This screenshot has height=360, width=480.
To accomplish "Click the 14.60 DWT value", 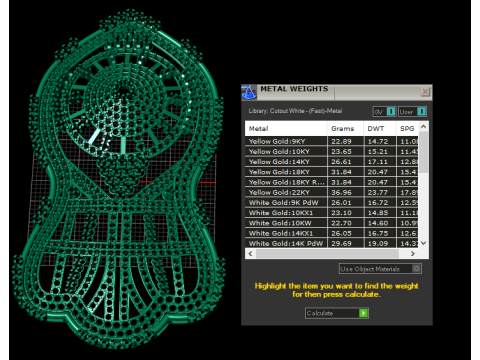I will tap(378, 223).
